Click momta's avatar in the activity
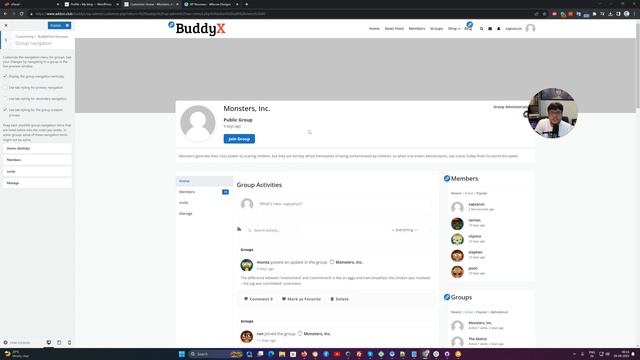This screenshot has height=360, width=640. pos(247,265)
